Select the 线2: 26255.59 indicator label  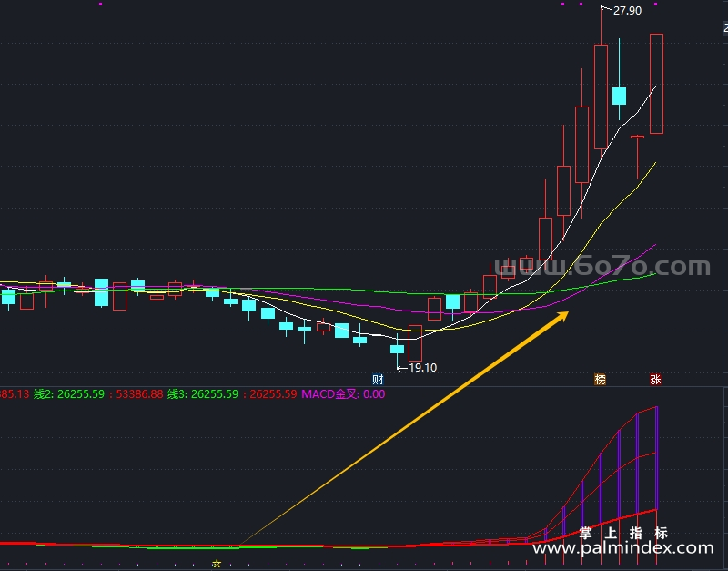click(x=69, y=394)
